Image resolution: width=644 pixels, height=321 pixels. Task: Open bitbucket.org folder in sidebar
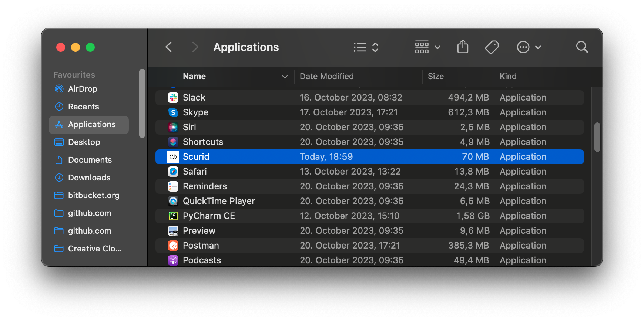coord(89,195)
